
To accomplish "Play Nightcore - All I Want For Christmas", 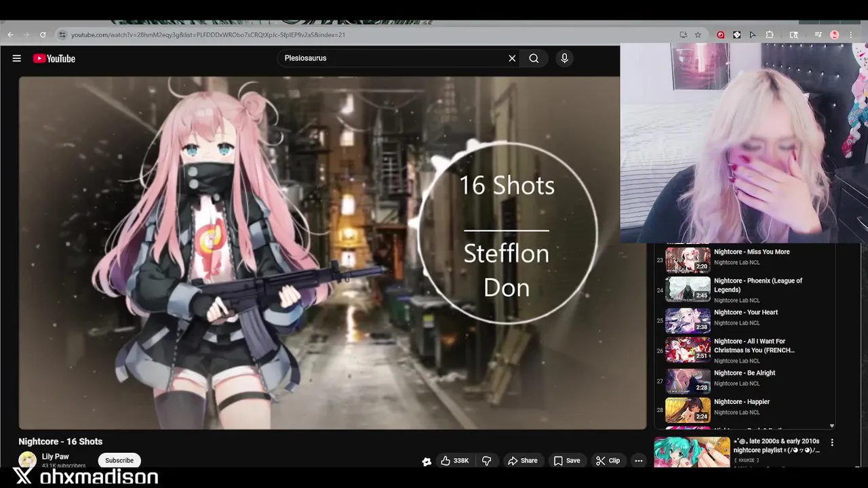I will tap(754, 346).
